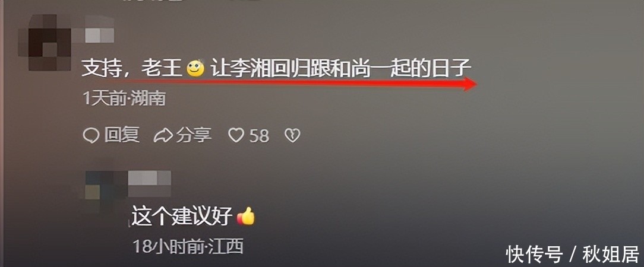This screenshot has height=267, width=644.
Task: Click the smiley emoji in the first comment
Action: click(195, 68)
